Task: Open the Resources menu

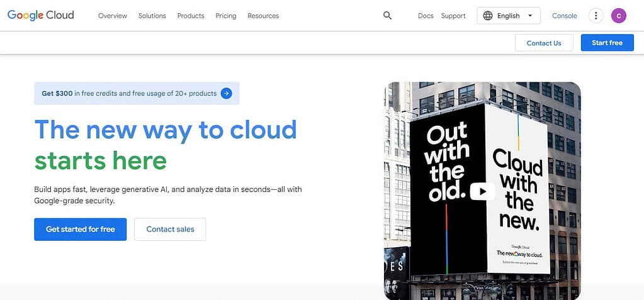Action: [263, 16]
